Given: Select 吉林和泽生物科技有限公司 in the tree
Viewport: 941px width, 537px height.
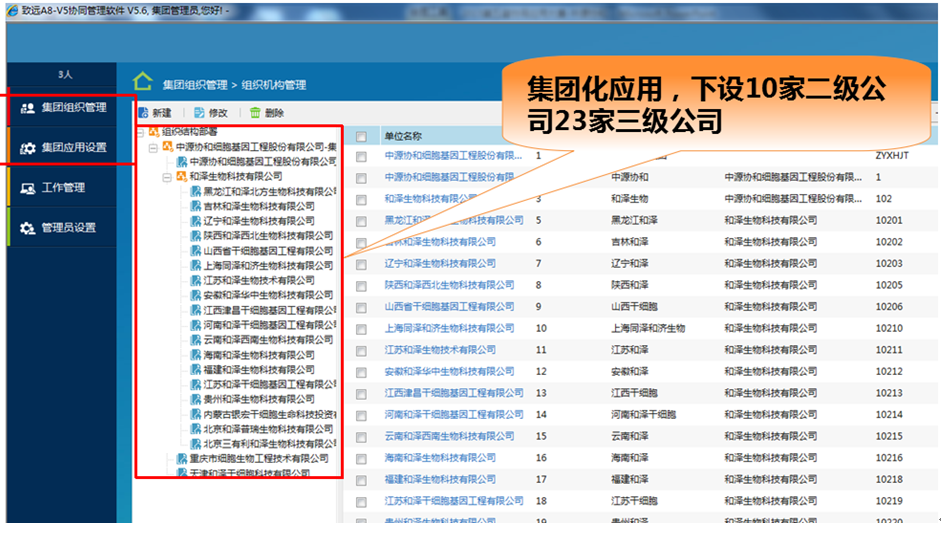Looking at the screenshot, I should click(x=258, y=206).
